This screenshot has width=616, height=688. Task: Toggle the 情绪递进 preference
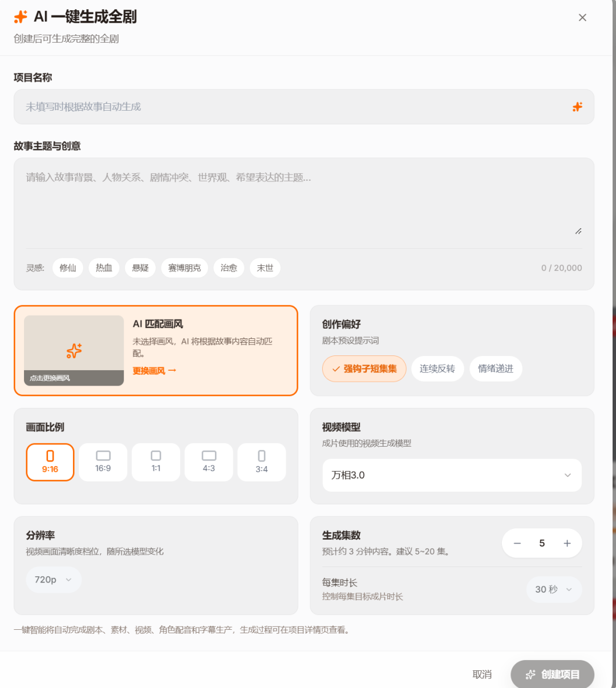click(496, 369)
